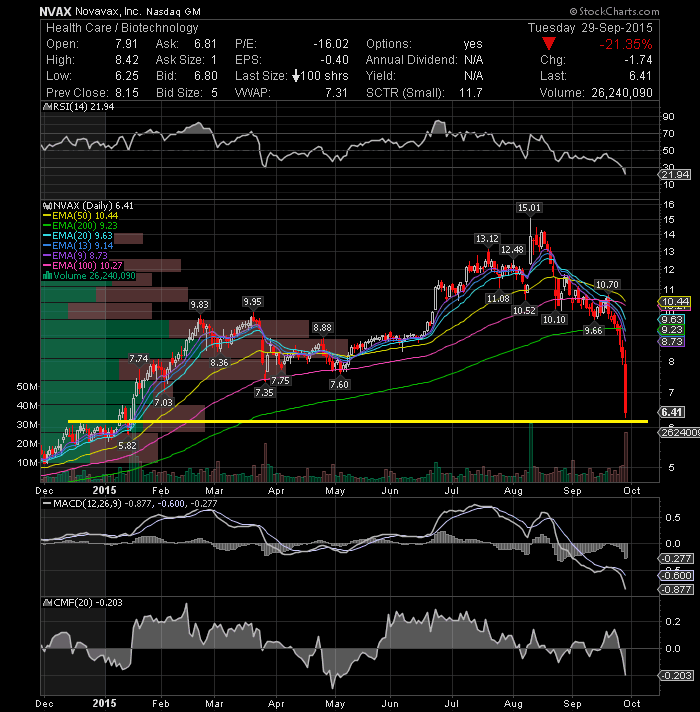Click the High value 8.42
This screenshot has width=700, height=712.
point(127,60)
